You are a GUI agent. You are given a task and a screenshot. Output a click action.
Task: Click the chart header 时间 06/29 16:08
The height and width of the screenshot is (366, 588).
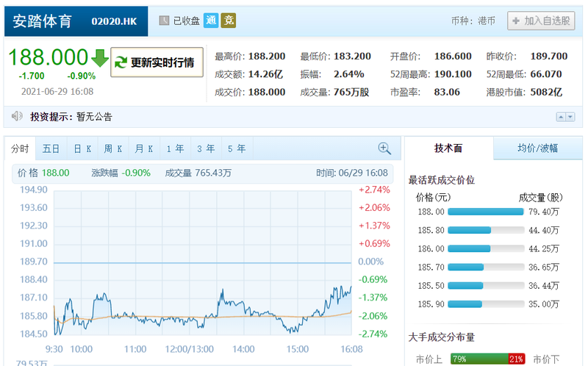[352, 173]
